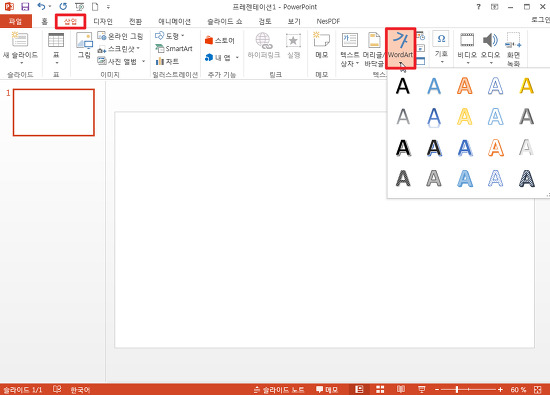
Task: Expand the Undo history dropdown arrow
Action: tap(49, 6)
